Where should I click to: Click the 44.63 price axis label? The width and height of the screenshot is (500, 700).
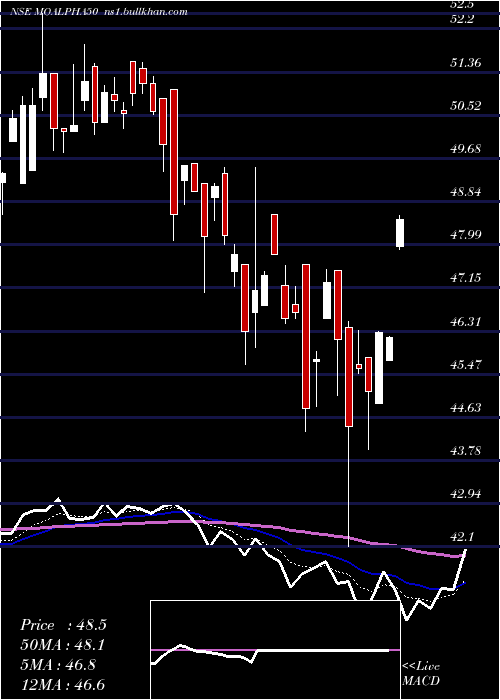[466, 408]
